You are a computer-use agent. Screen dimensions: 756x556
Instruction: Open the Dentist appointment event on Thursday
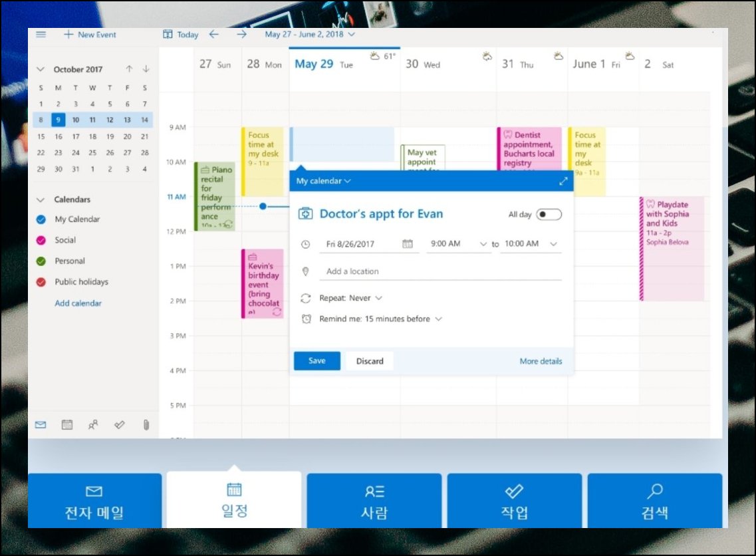point(529,148)
